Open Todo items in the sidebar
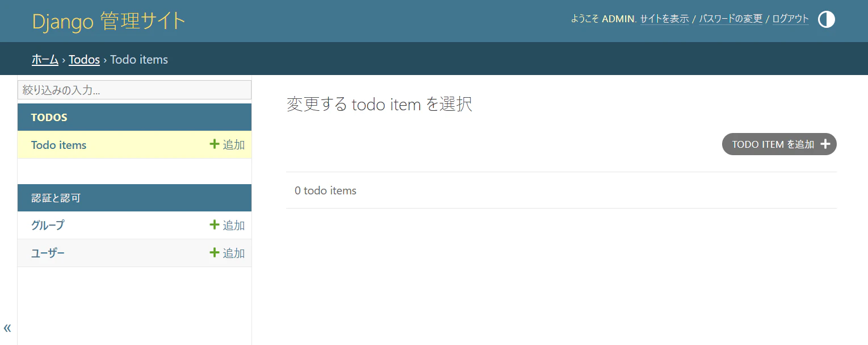 [x=59, y=145]
